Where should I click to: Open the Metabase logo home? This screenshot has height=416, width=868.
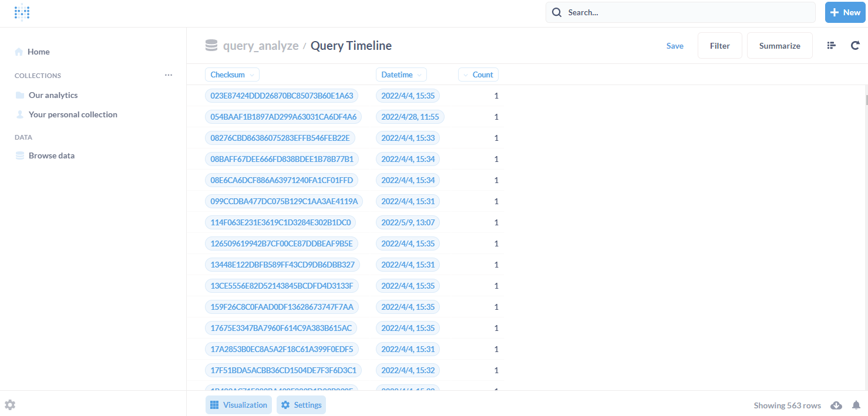[22, 12]
